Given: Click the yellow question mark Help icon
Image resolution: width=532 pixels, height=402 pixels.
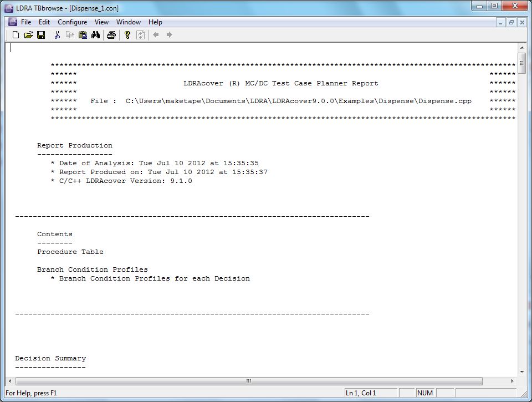Looking at the screenshot, I should [x=127, y=35].
